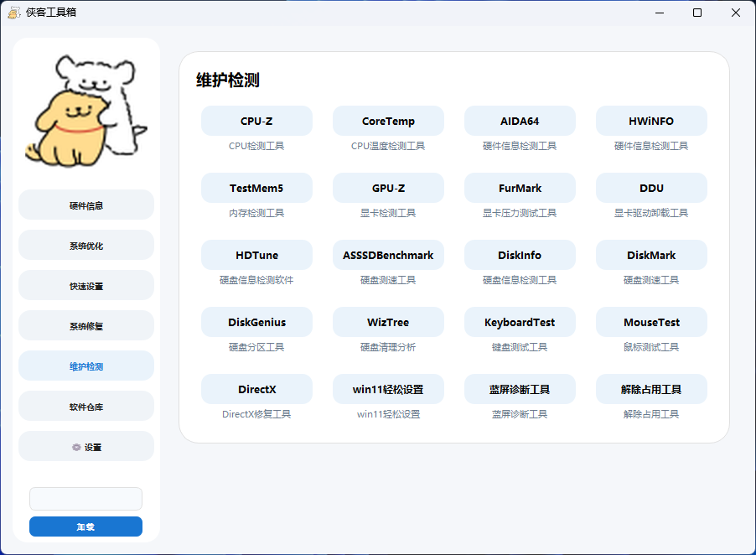The width and height of the screenshot is (756, 555).
Task: Open the HDTune tool
Action: point(256,255)
